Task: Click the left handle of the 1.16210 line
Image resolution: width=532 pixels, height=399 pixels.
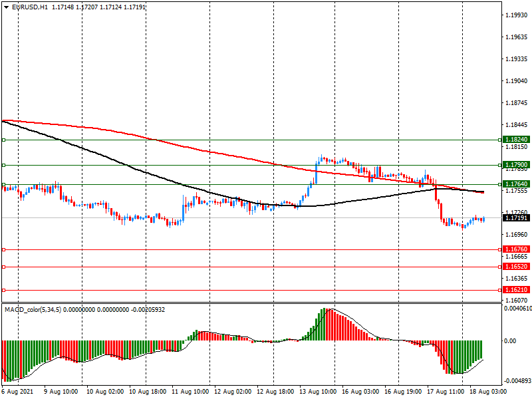Action: coord(4,290)
